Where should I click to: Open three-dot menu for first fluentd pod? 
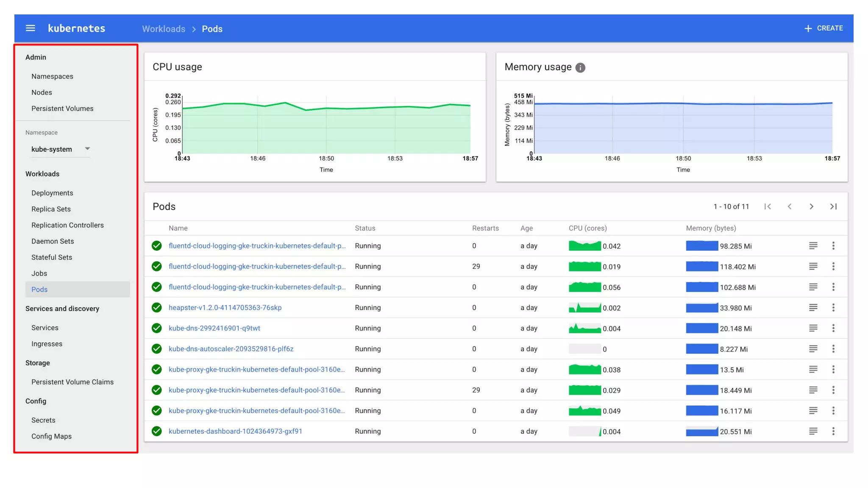pos(833,246)
